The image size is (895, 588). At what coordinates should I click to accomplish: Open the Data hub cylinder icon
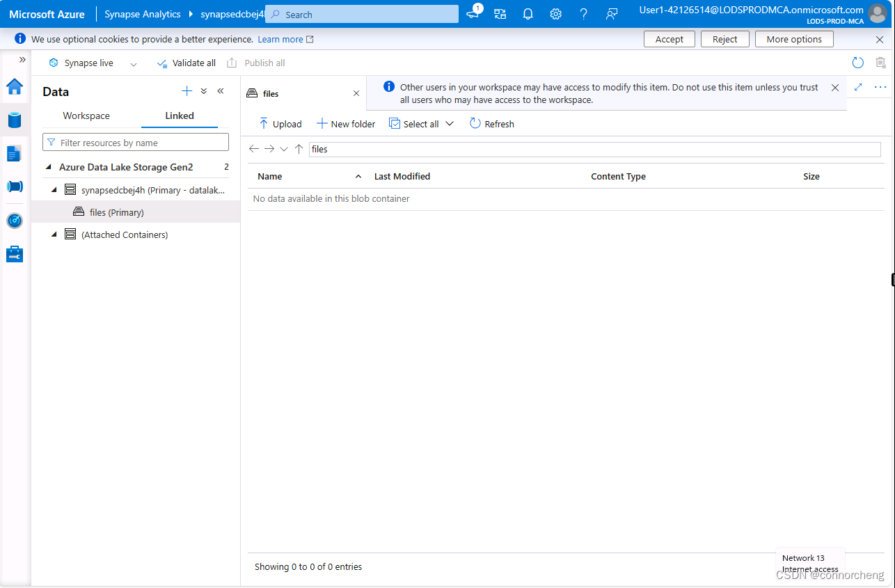(15, 120)
